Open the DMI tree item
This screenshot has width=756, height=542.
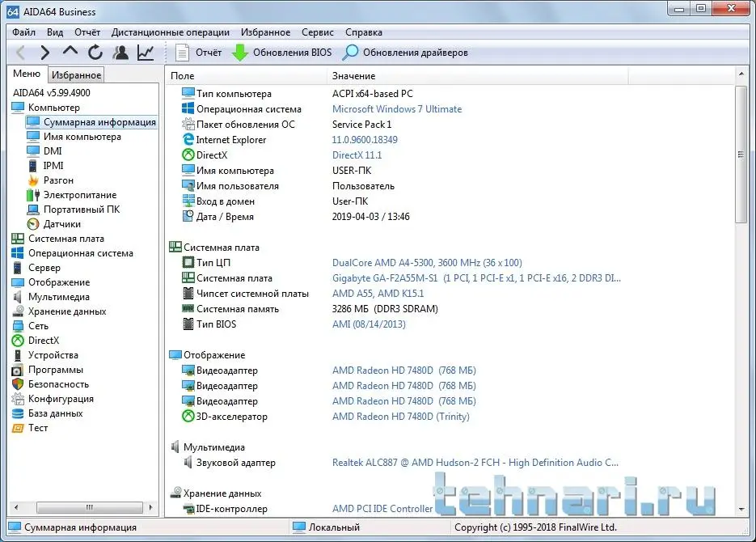tap(52, 151)
